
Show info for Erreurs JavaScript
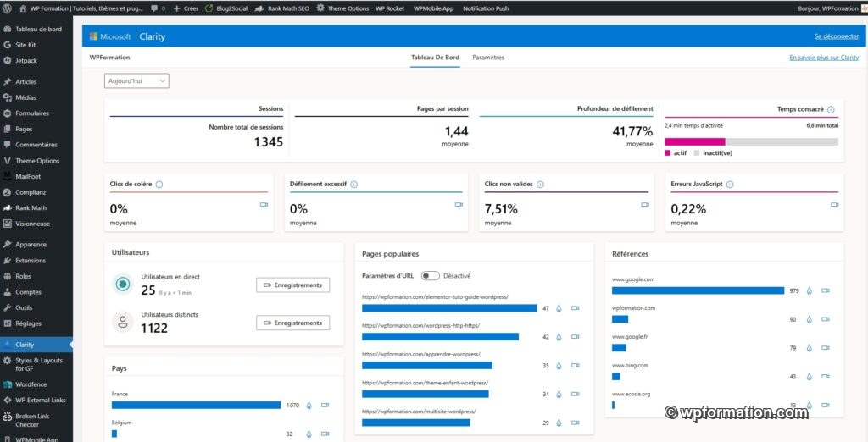pyautogui.click(x=730, y=185)
